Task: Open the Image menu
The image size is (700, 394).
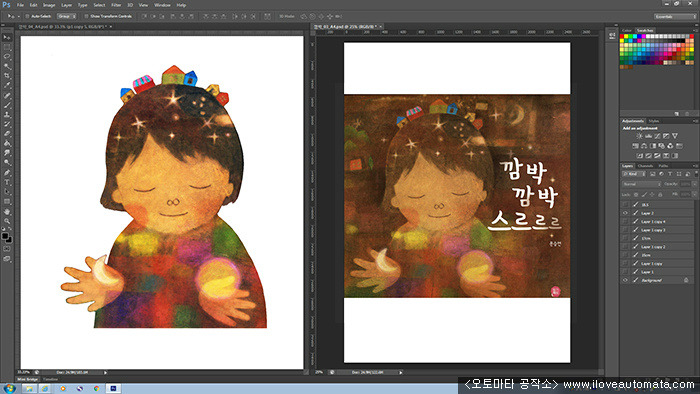Action: tap(49, 5)
